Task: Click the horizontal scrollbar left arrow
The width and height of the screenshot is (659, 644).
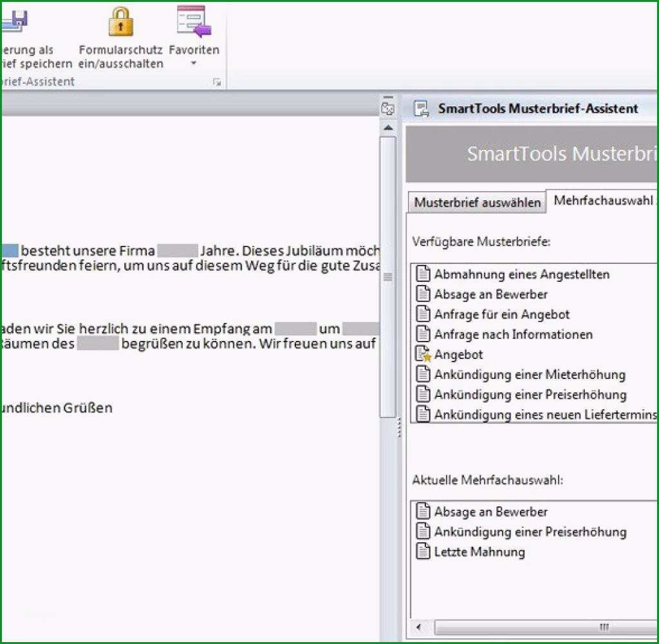Action: [x=418, y=627]
